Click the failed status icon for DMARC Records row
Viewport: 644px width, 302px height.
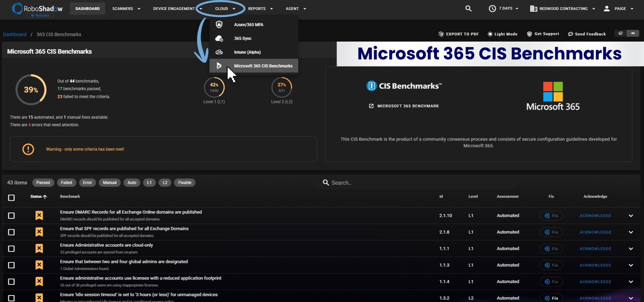coord(39,216)
